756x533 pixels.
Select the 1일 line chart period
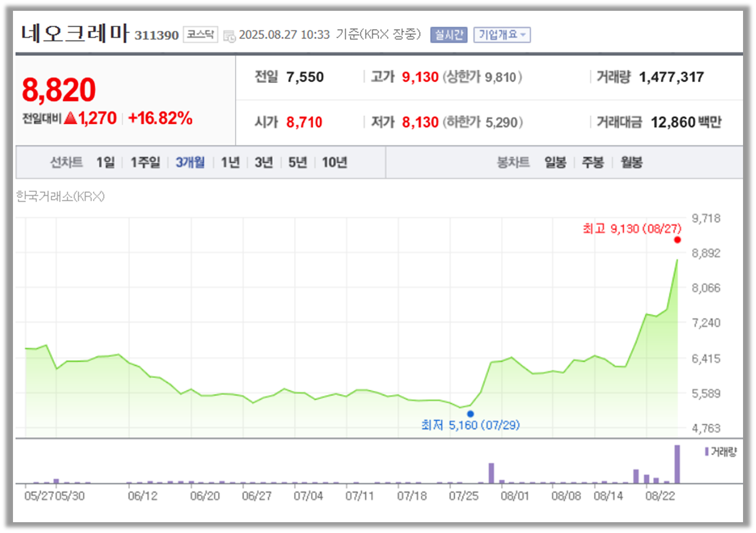tap(105, 162)
